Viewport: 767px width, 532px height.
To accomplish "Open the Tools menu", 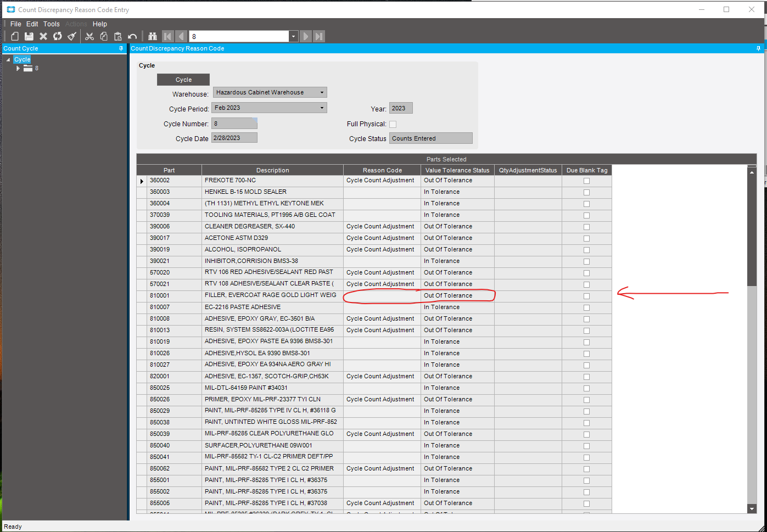I will 52,24.
